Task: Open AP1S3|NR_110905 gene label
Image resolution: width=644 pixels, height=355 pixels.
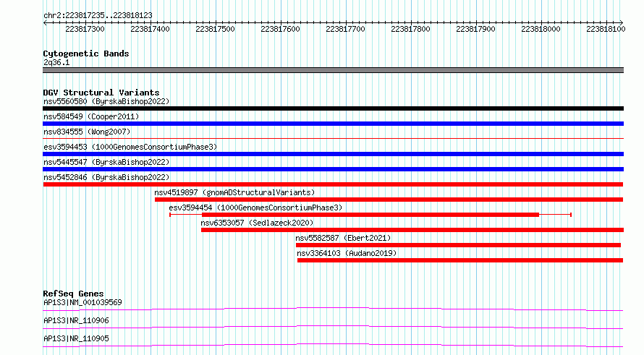Action: [x=76, y=338]
